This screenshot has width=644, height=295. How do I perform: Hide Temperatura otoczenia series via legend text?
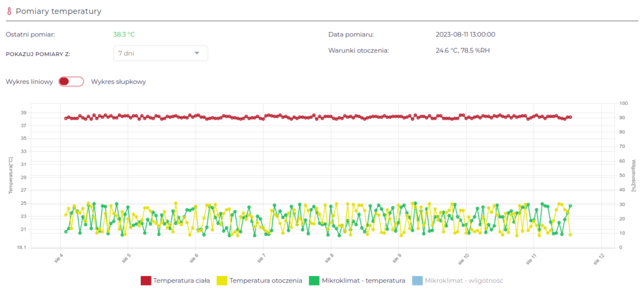266,281
